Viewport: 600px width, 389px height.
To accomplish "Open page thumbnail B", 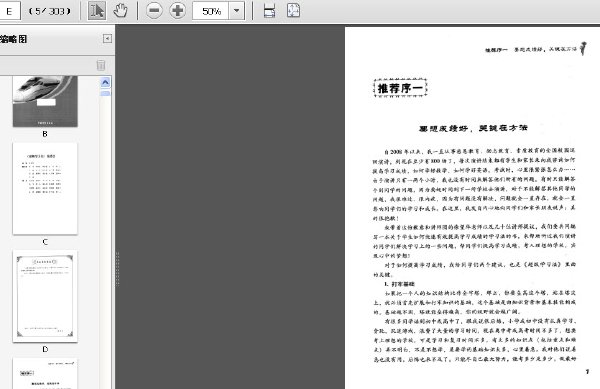I will [x=45, y=101].
